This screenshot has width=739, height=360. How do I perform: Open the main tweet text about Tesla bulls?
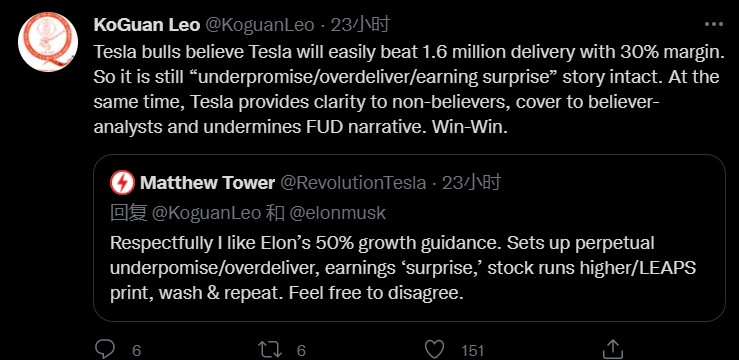(408, 90)
